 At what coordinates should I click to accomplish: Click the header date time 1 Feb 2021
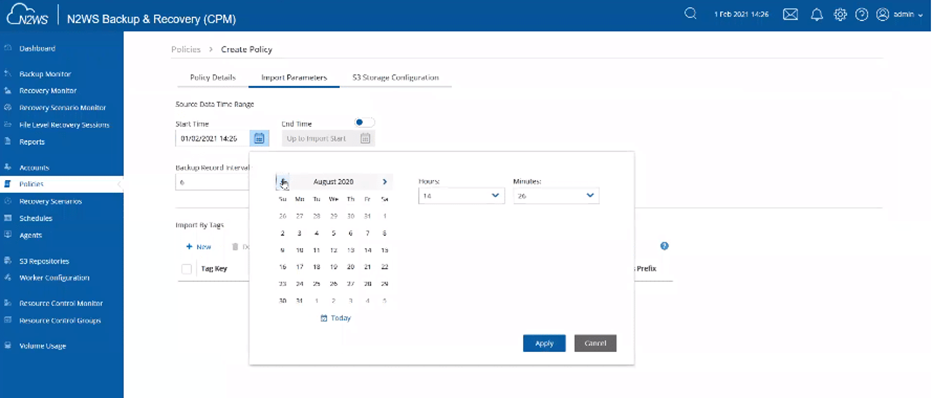(x=742, y=15)
